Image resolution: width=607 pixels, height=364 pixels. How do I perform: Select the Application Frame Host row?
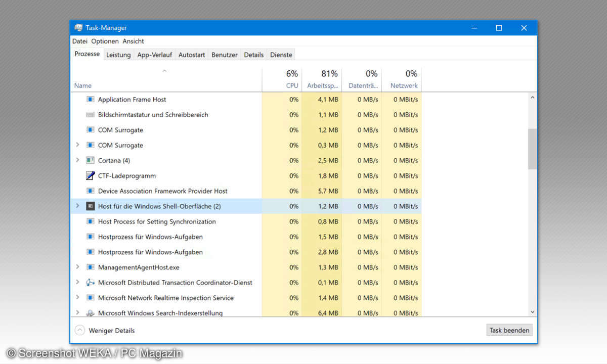pyautogui.click(x=246, y=100)
